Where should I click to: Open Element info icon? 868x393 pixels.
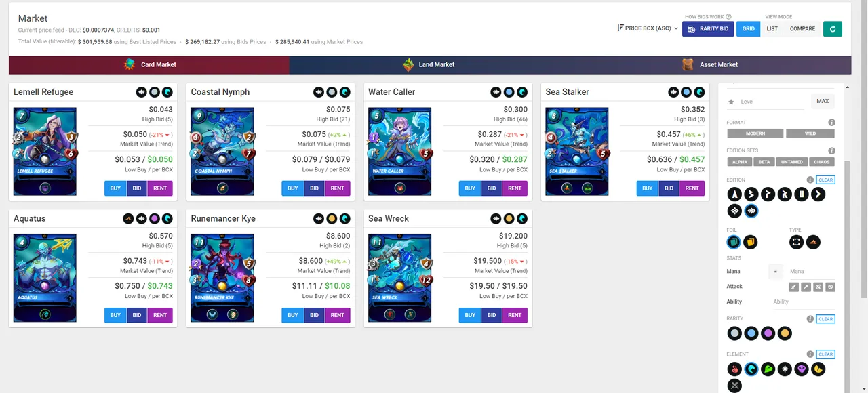point(810,354)
